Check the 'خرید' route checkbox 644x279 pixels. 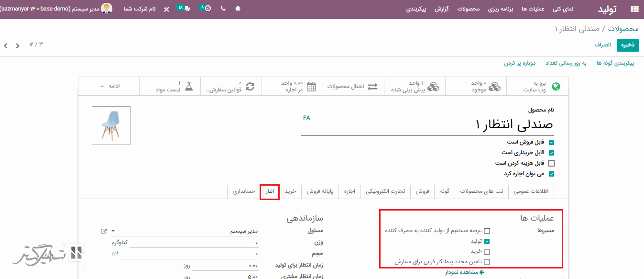point(487,251)
